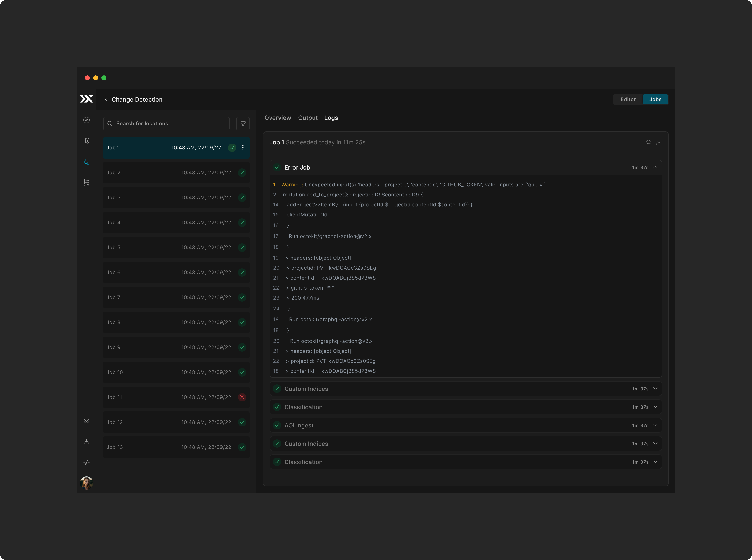Search within Job 1 logs
Image resolution: width=752 pixels, height=560 pixels.
[648, 142]
